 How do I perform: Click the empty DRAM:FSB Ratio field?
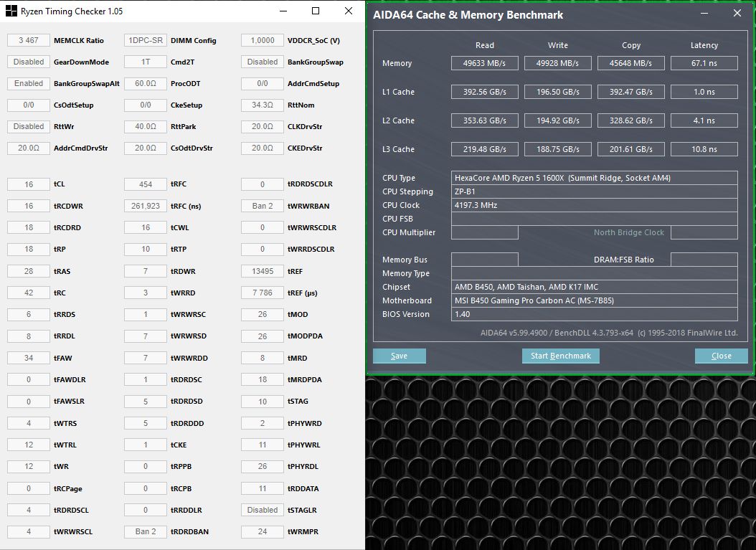click(704, 260)
